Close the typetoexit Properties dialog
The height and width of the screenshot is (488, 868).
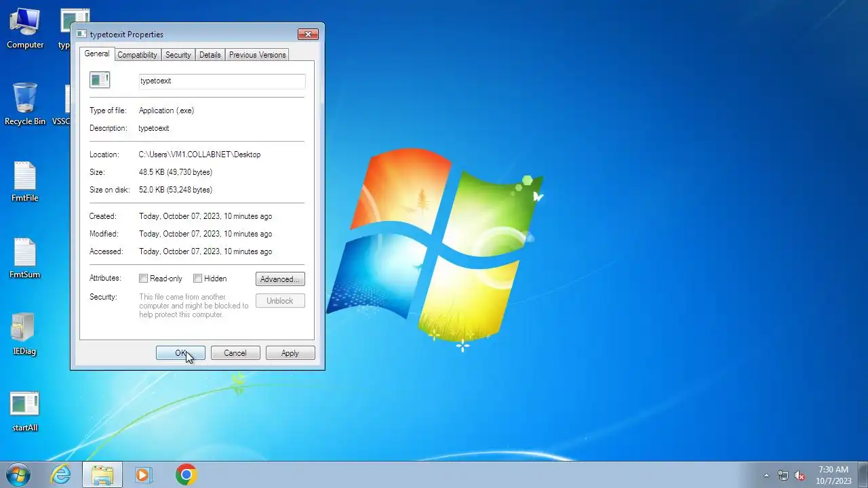click(x=308, y=34)
